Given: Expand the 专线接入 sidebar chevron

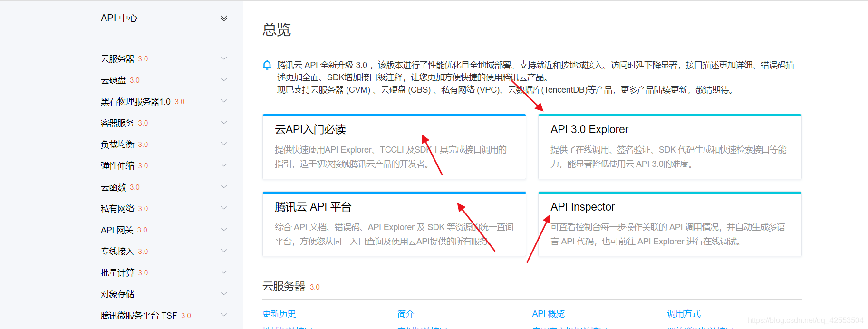Looking at the screenshot, I should pos(224,251).
